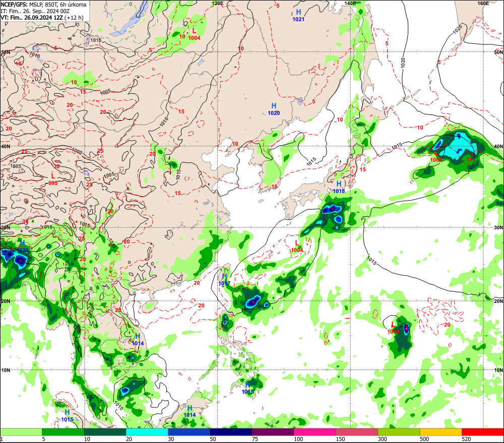504x443 pixels.
Task: Click the 120E longitude label
Action: pos(218,3)
